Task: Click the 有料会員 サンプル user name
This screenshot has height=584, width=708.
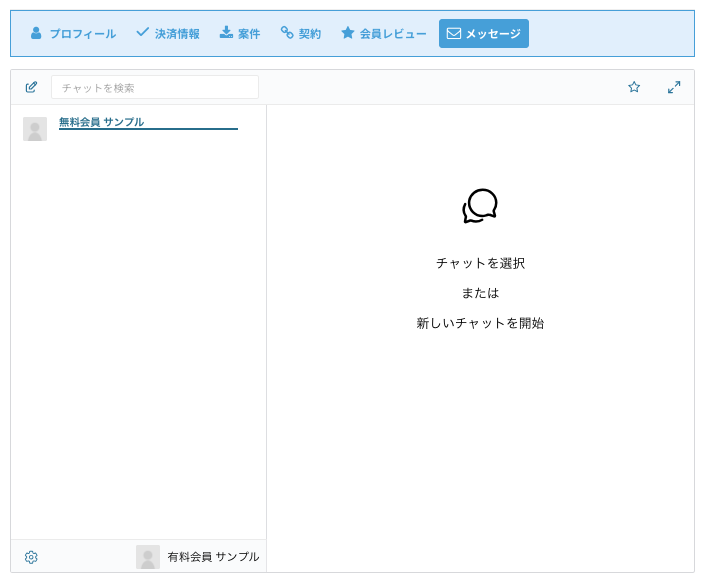Action: [x=213, y=557]
